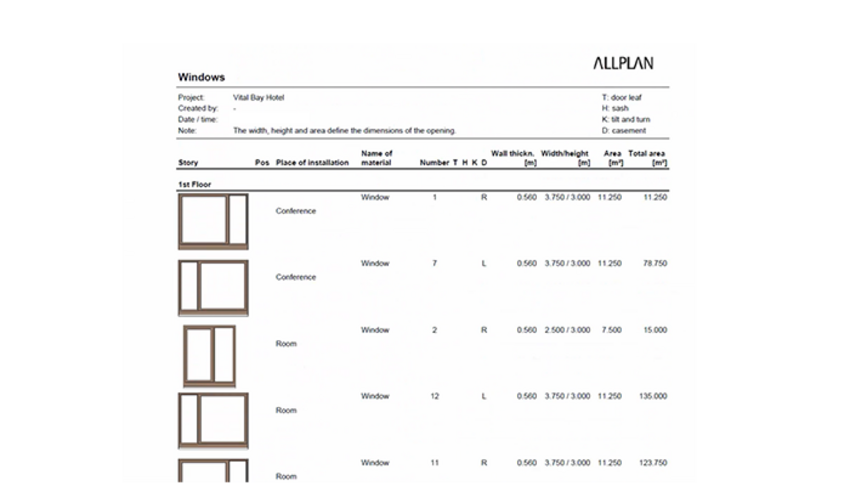Select the window thumbnail with total area 78.750
The height and width of the screenshot is (486, 850).
tap(213, 287)
